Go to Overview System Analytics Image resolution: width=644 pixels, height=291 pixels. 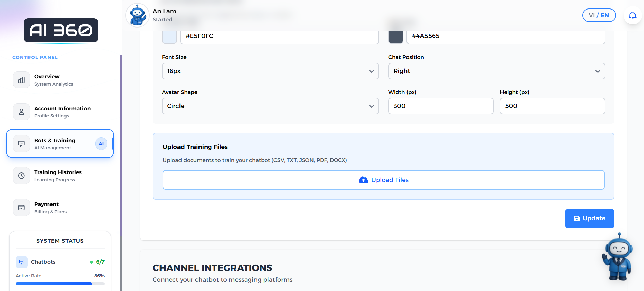pyautogui.click(x=60, y=80)
